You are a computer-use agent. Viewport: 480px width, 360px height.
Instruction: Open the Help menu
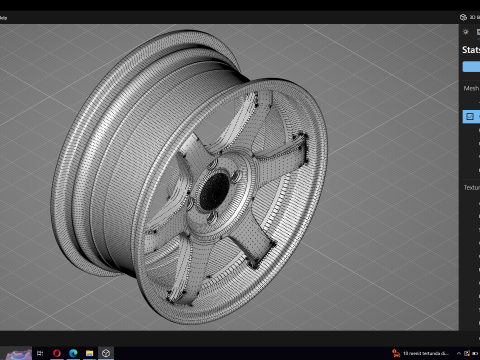pos(3,18)
